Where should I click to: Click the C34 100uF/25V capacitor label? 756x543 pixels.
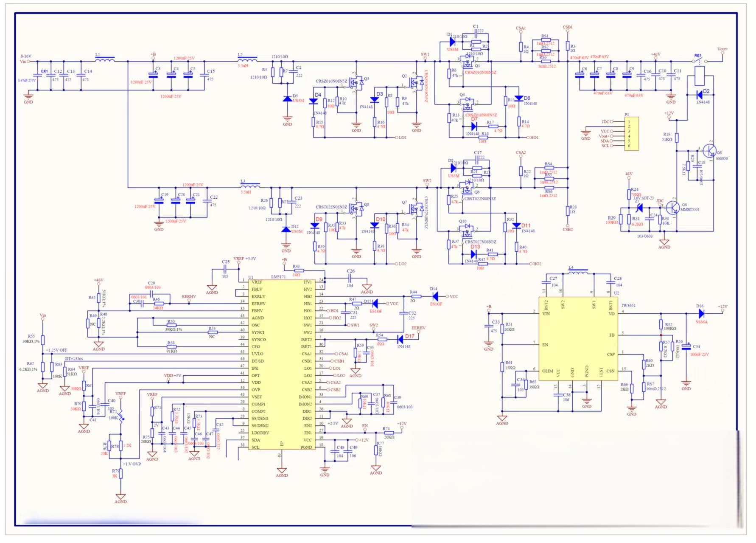(699, 350)
